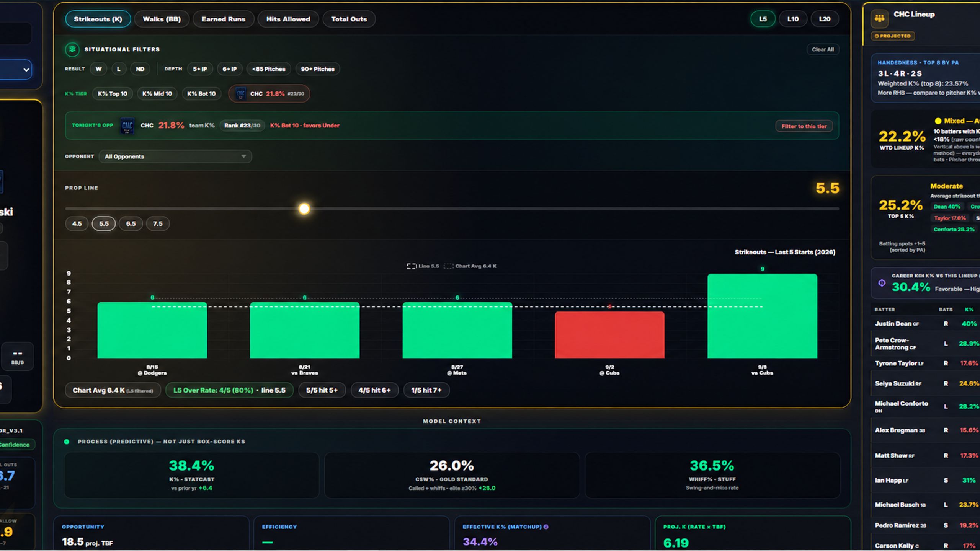Click the CHC Lineup people icon
This screenshot has width=980, height=551.
pyautogui.click(x=879, y=18)
